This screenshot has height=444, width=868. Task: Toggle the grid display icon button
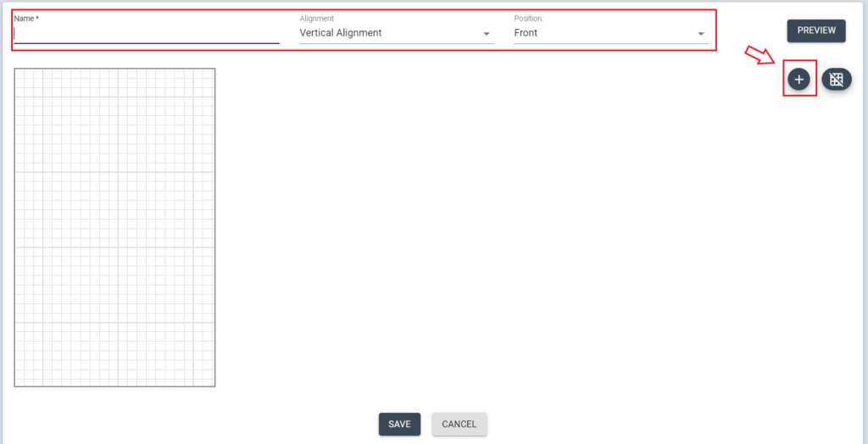coord(836,80)
